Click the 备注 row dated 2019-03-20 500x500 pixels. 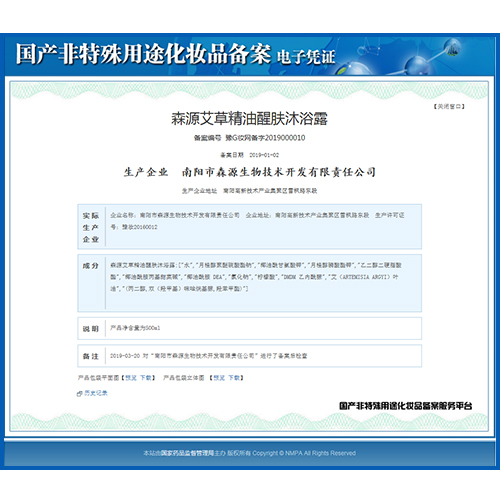(250, 356)
